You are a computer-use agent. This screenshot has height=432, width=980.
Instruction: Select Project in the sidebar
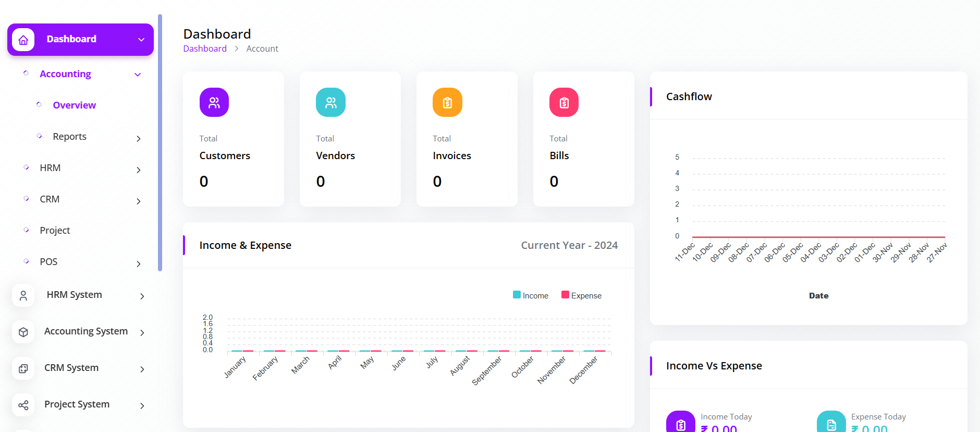pyautogui.click(x=55, y=231)
